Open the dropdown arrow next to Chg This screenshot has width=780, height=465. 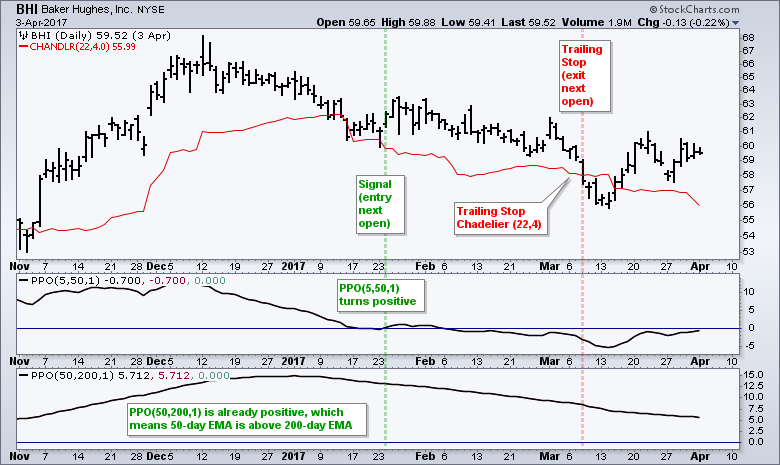point(736,23)
